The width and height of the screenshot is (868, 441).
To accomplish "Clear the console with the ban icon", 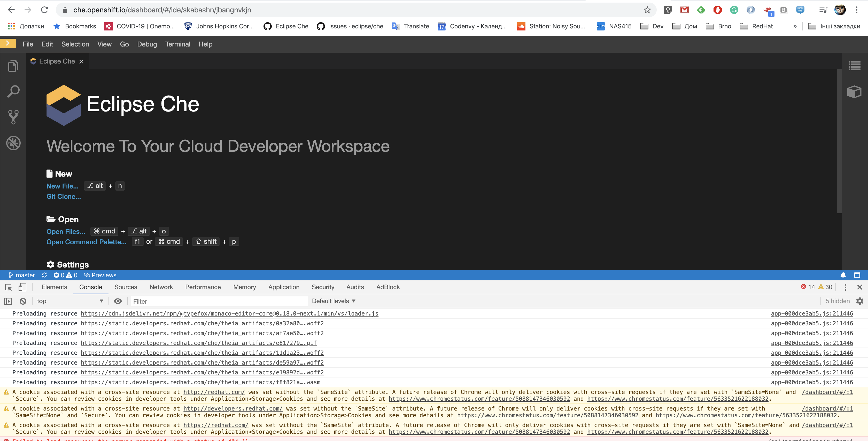I will [x=23, y=301].
